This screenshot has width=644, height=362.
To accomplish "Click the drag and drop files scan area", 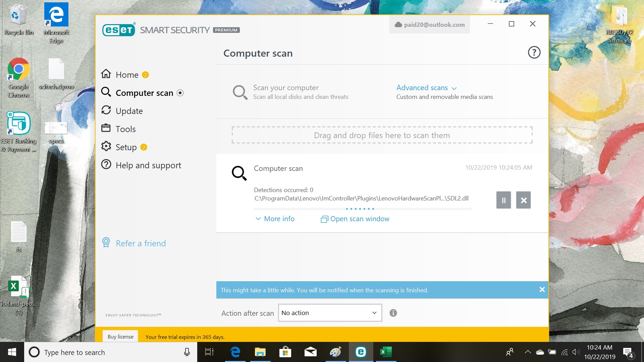I will tap(382, 135).
